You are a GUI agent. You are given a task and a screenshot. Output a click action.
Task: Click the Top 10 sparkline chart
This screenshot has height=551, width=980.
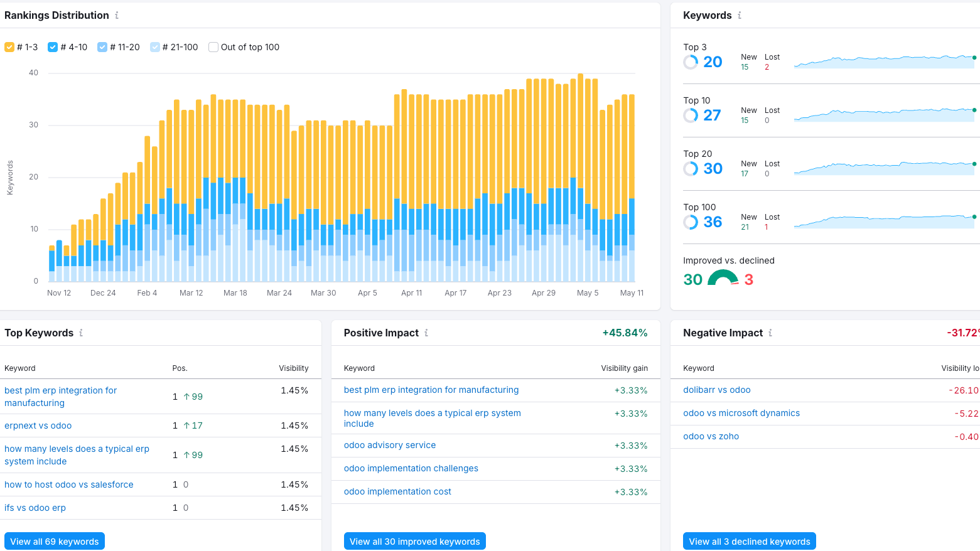[885, 115]
